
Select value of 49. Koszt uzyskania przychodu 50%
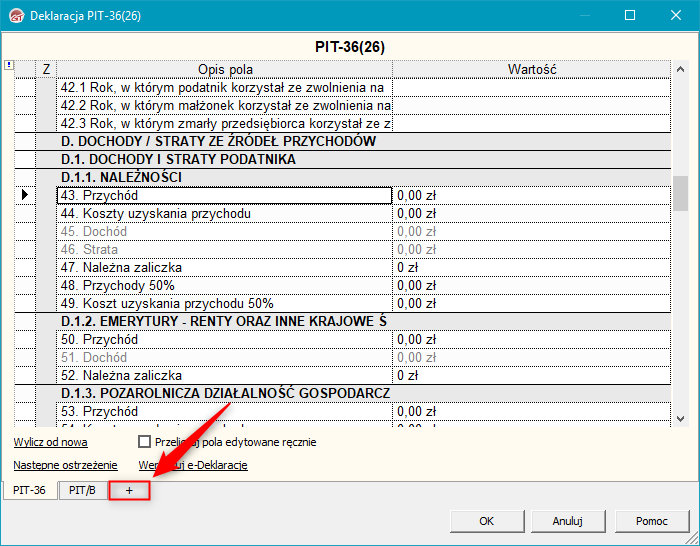coord(532,304)
